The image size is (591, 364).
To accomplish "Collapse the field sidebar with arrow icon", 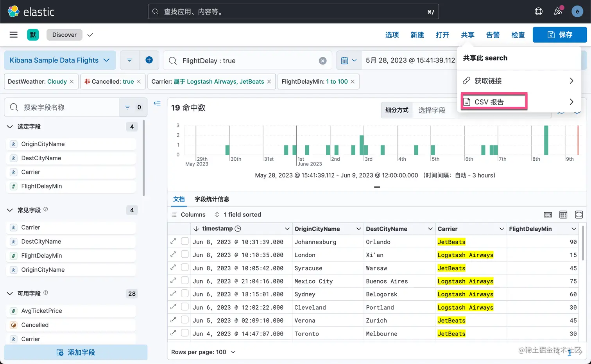I will [157, 103].
